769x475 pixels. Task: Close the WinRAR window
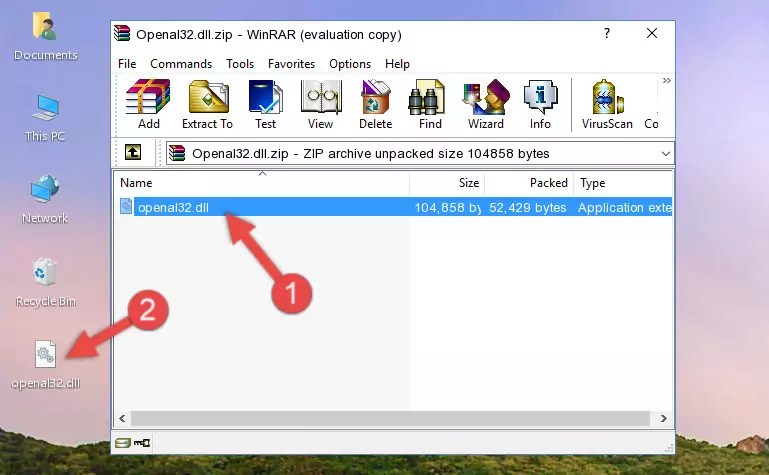pyautogui.click(x=652, y=33)
